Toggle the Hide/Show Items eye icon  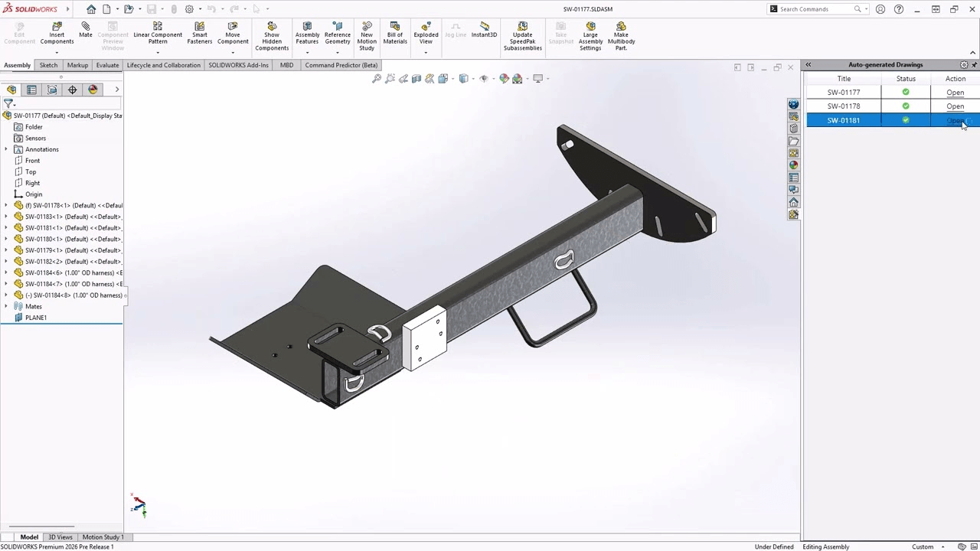click(484, 78)
